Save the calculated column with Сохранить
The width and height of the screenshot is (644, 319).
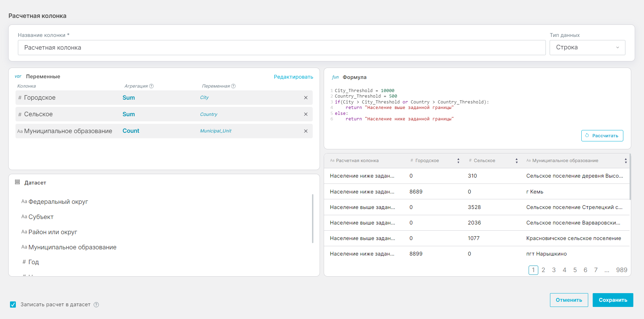[613, 300]
